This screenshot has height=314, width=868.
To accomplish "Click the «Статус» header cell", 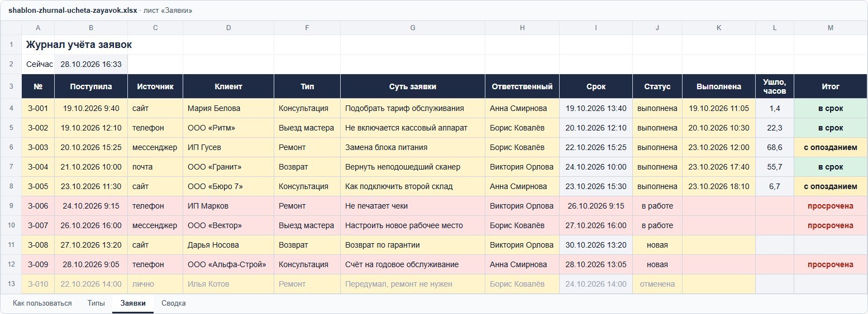I will coord(657,86).
